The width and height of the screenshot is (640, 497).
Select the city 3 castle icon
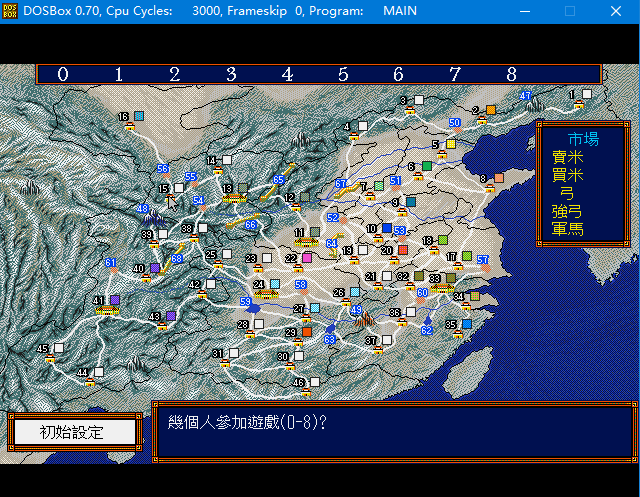(x=410, y=110)
